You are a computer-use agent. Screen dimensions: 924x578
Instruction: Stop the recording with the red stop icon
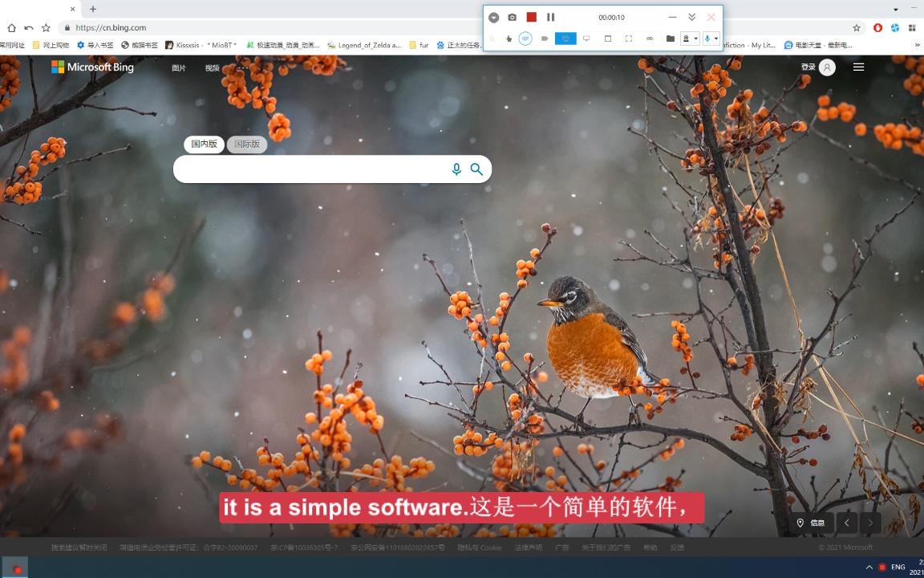[531, 16]
